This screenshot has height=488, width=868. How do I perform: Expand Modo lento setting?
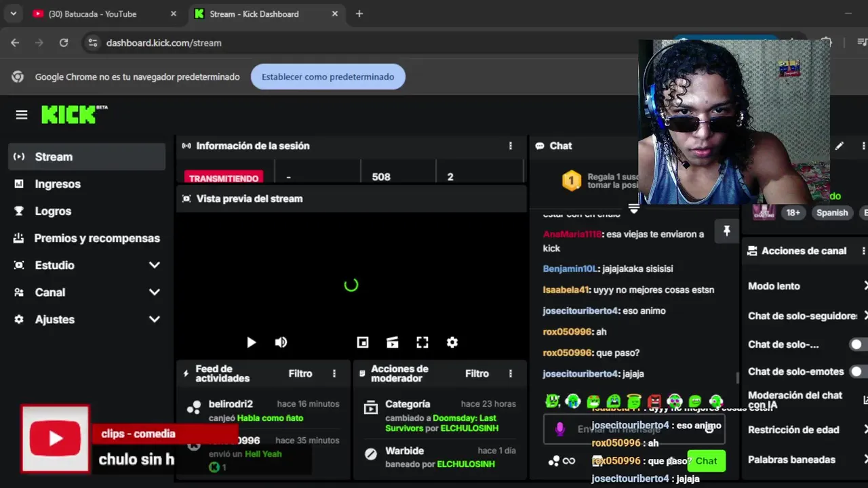pos(865,286)
